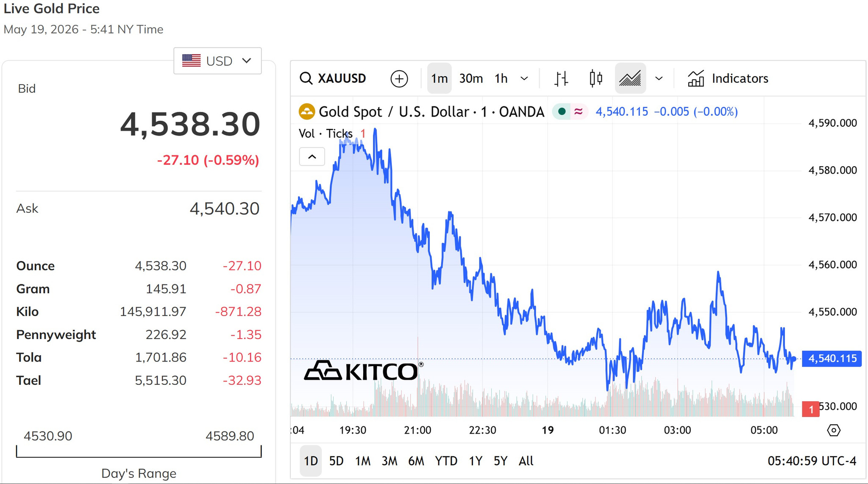868x484 pixels.
Task: Select the area chart style icon
Action: (x=630, y=78)
